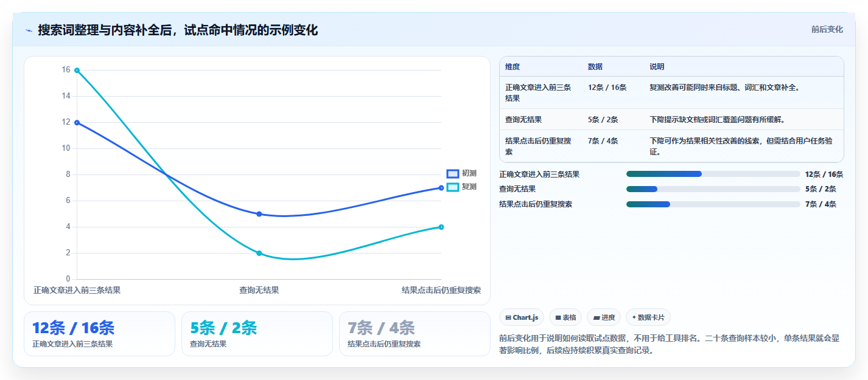The height and width of the screenshot is (380, 868).
Task: Click the 进度 tag chip
Action: [x=604, y=317]
